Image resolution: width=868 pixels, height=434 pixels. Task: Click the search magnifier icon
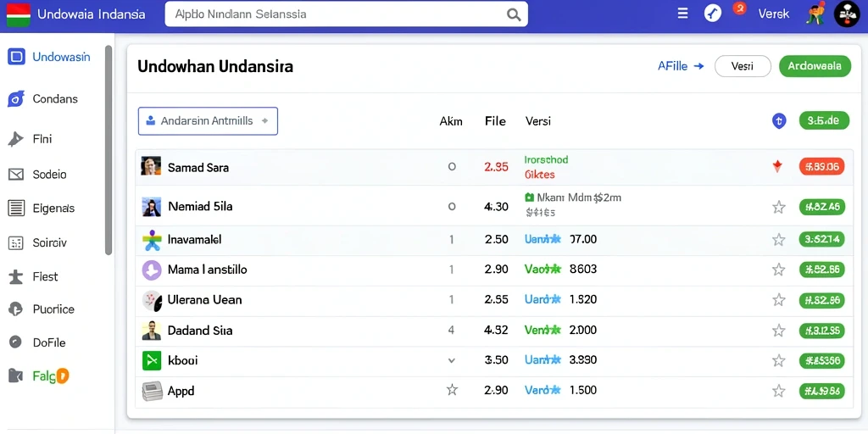(x=513, y=14)
